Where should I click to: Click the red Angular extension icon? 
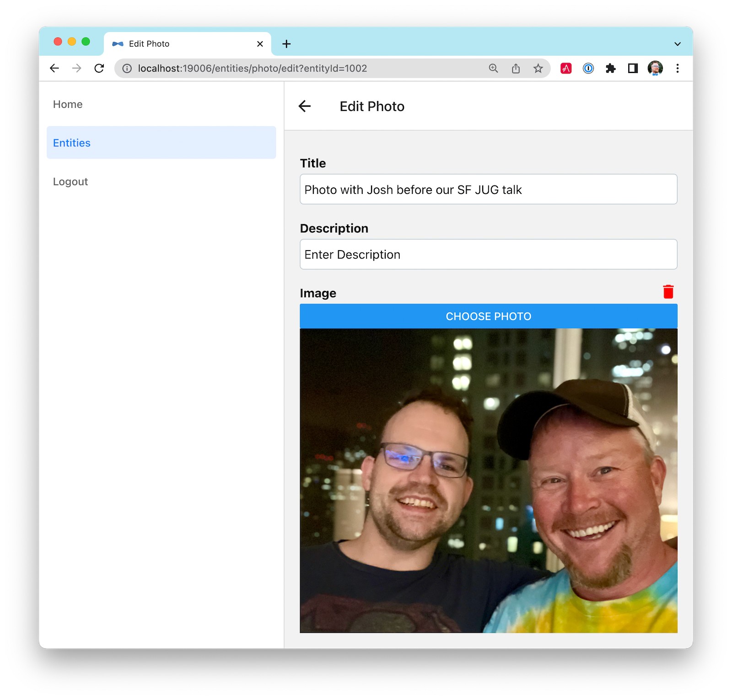coord(566,69)
